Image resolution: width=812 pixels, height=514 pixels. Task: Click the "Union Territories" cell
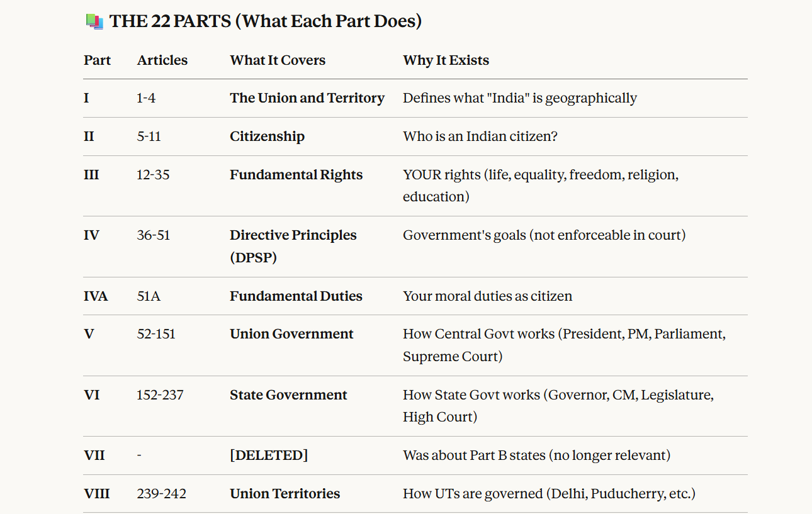pyautogui.click(x=285, y=494)
